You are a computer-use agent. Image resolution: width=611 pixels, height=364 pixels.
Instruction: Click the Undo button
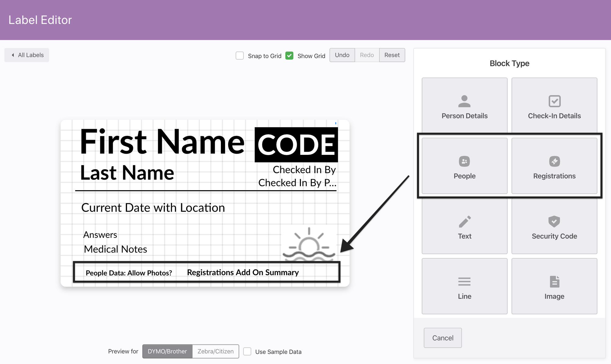pyautogui.click(x=342, y=55)
